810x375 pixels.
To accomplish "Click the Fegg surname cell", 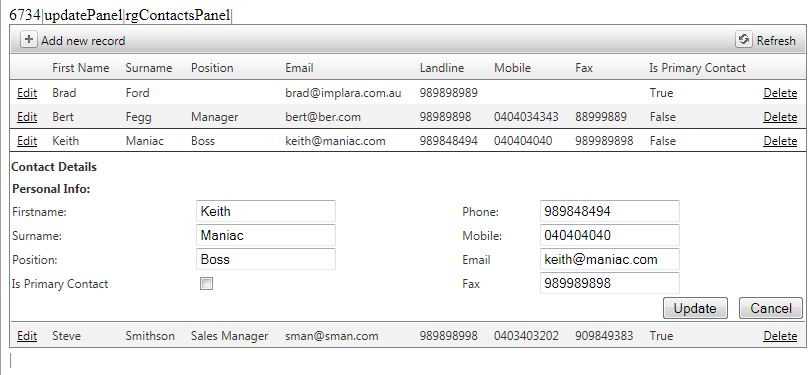I will click(x=139, y=117).
